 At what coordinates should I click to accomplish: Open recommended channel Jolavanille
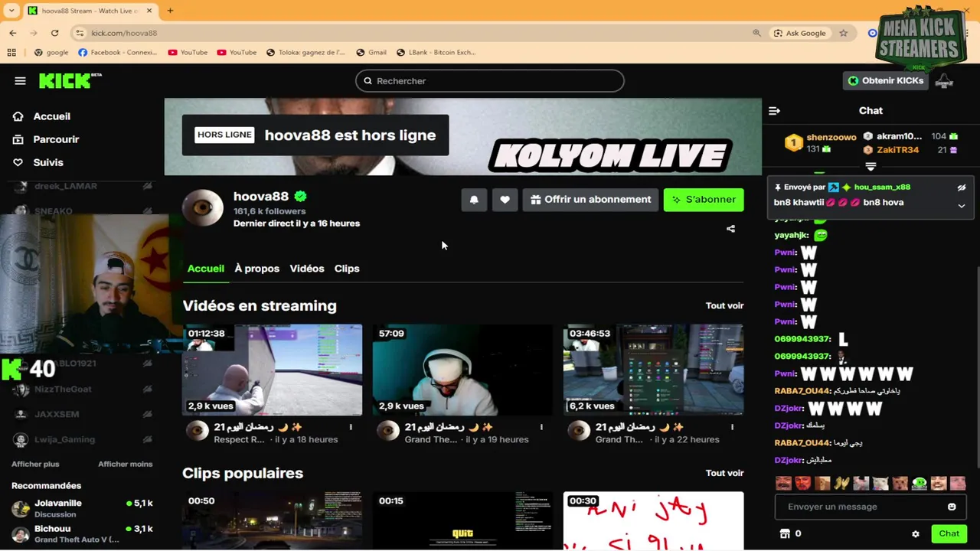tap(82, 508)
